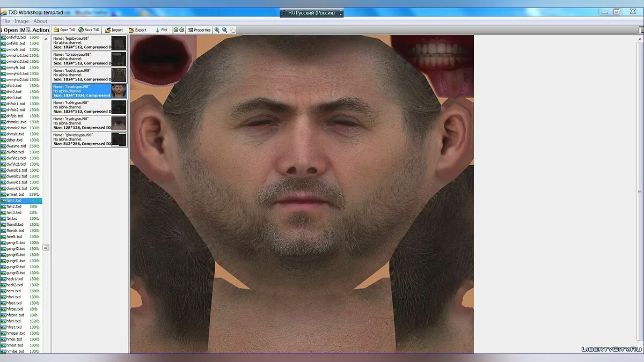
Task: Select dnb1.txd in the file list
Action: pos(21,86)
